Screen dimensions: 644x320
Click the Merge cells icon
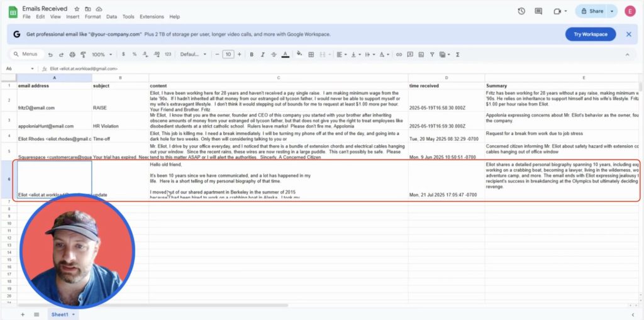[323, 55]
